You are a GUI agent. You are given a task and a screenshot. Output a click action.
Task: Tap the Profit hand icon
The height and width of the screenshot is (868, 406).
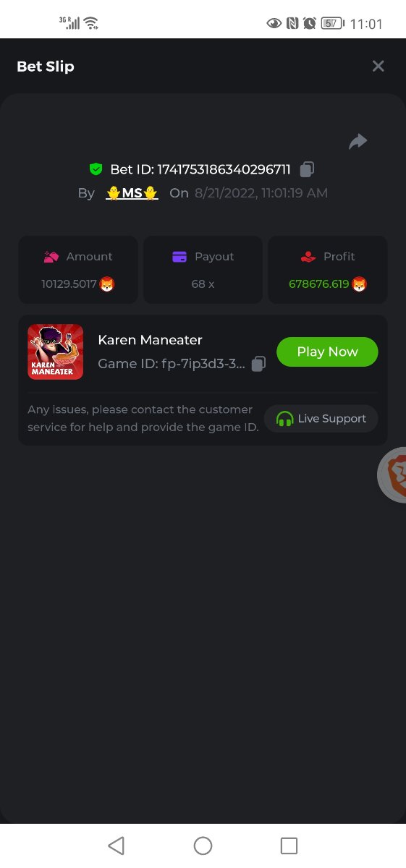[308, 257]
